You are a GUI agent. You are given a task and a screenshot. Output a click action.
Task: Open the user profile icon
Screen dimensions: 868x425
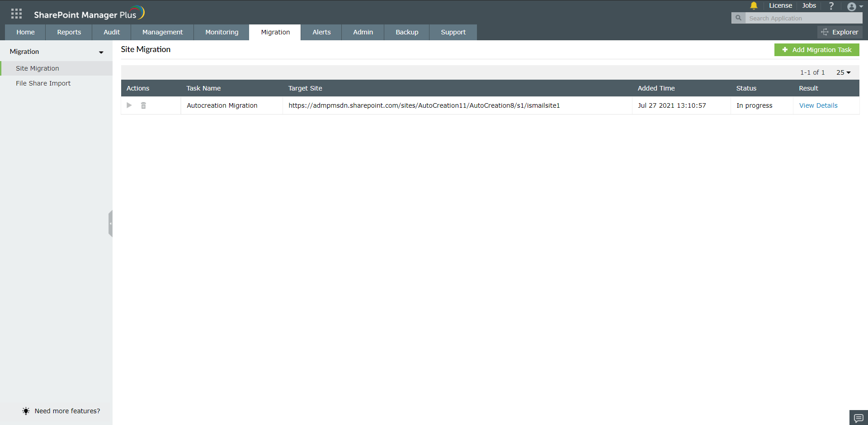pyautogui.click(x=852, y=7)
